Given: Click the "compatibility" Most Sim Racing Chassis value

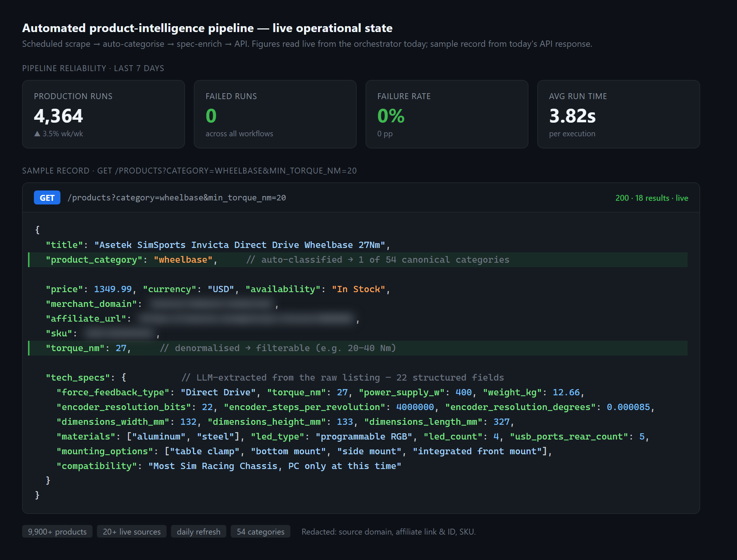Looking at the screenshot, I should [x=275, y=466].
